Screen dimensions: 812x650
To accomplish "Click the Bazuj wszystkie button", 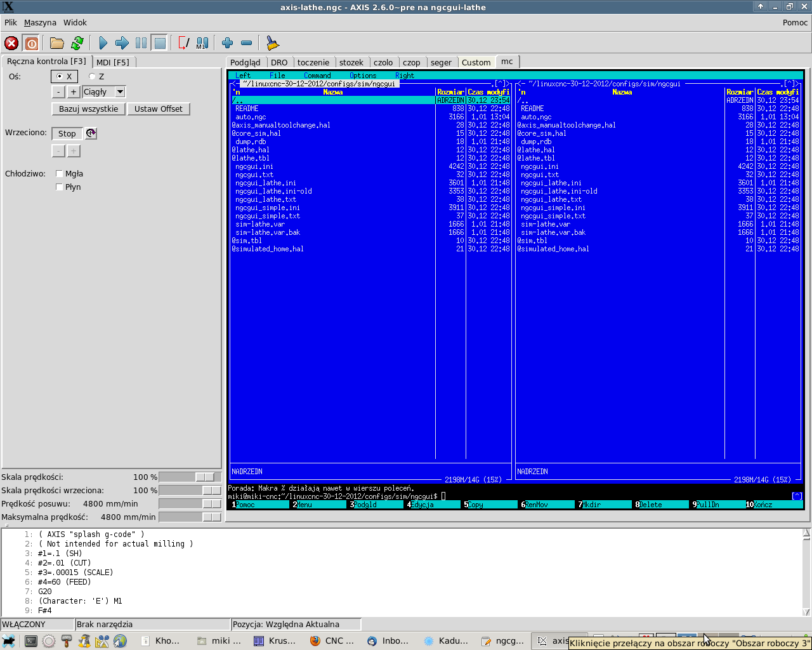I will (x=89, y=109).
